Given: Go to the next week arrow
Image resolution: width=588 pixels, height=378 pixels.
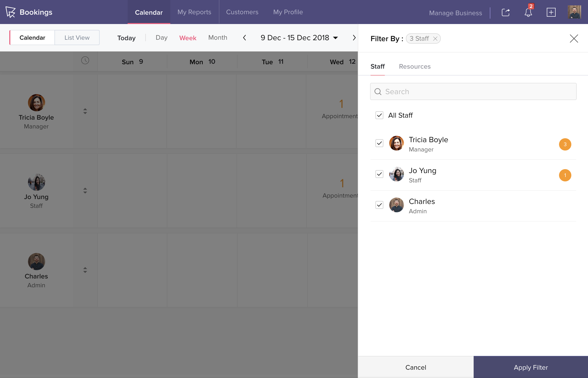Looking at the screenshot, I should pyautogui.click(x=354, y=38).
